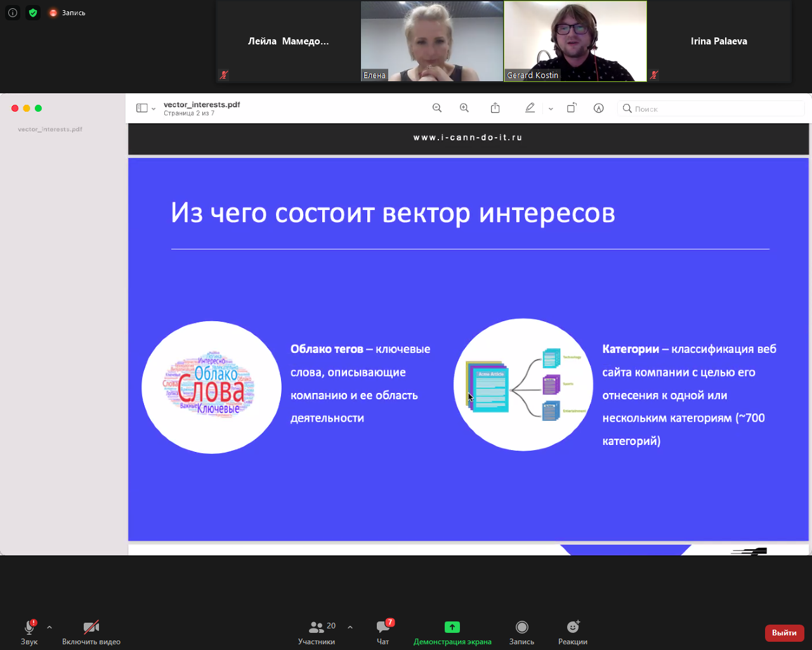Unmute Irina Palaeva's muted mic indicator
Viewport: 812px width, 650px height.
point(653,74)
